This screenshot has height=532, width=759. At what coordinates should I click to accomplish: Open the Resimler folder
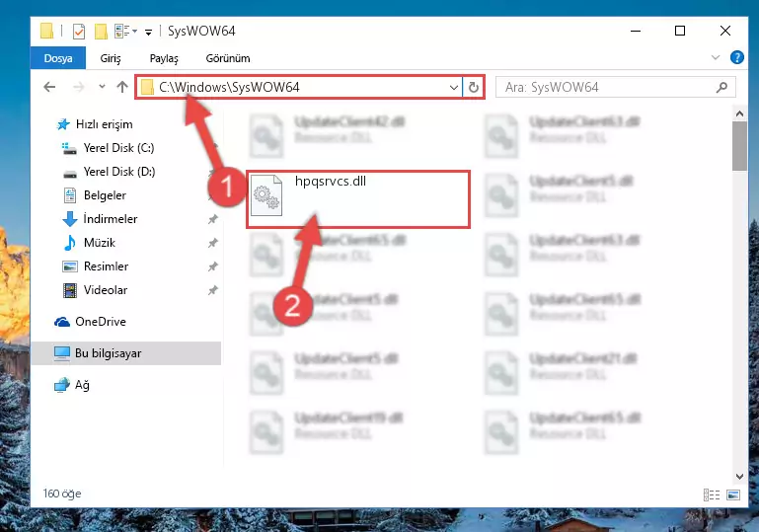pos(106,266)
